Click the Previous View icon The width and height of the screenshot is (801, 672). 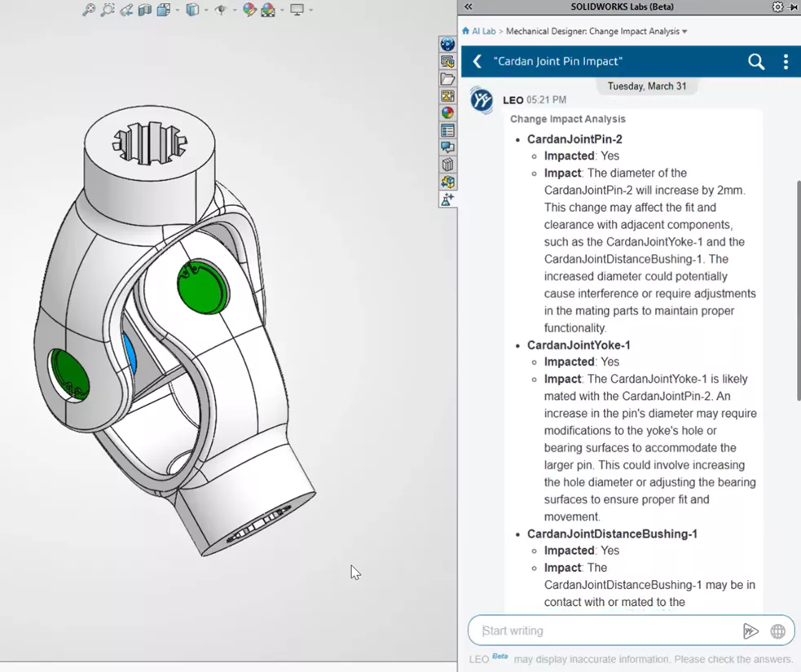coord(126,10)
